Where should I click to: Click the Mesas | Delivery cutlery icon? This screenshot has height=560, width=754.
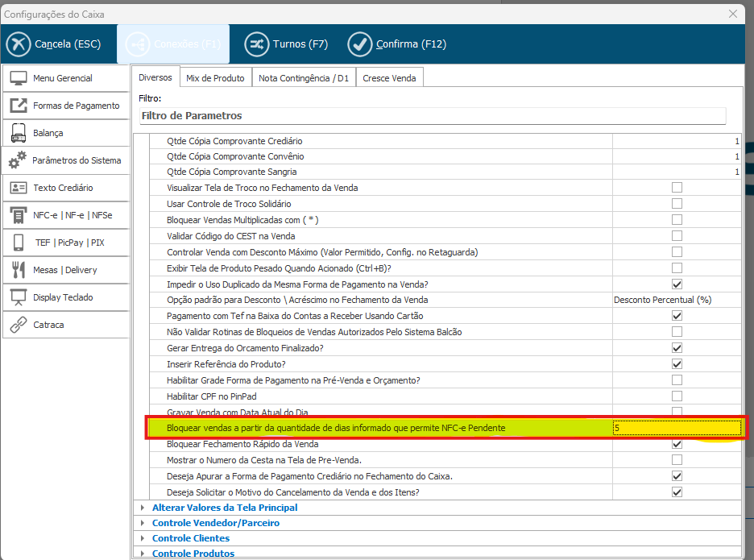coord(19,270)
